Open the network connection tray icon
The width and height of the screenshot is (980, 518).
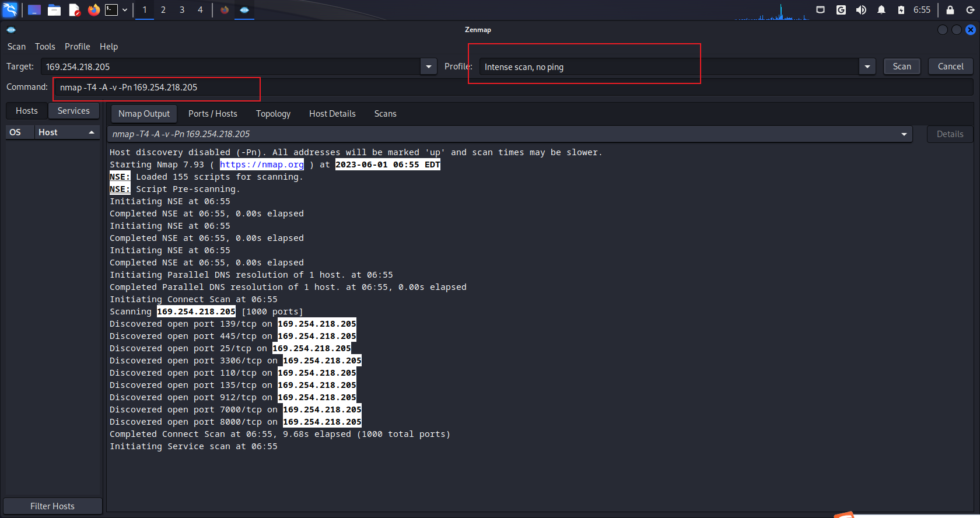(820, 10)
